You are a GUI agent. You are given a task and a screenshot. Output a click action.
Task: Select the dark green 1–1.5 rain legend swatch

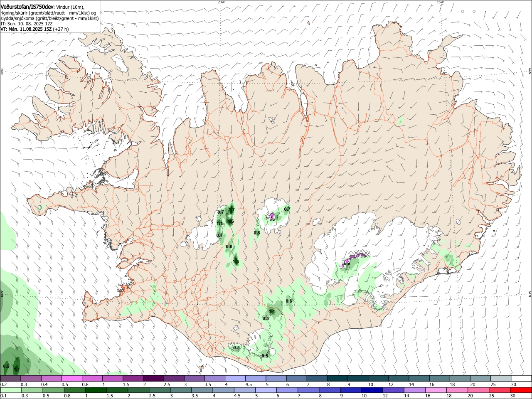tap(96, 390)
